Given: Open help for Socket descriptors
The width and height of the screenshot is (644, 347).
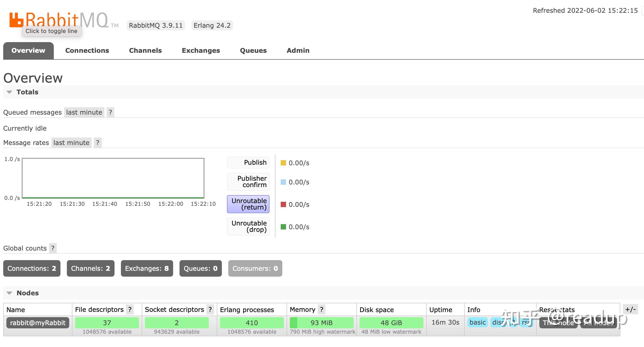Looking at the screenshot, I should [210, 309].
